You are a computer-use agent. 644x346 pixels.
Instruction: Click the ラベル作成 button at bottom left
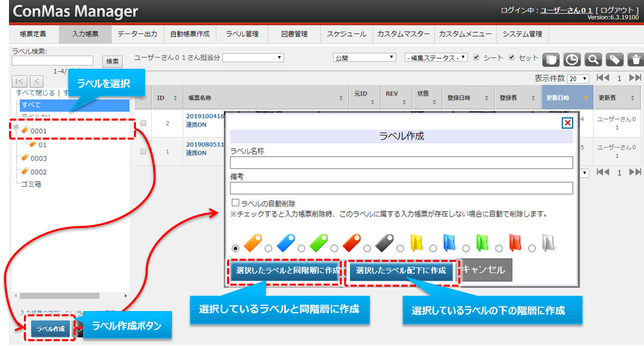50,329
